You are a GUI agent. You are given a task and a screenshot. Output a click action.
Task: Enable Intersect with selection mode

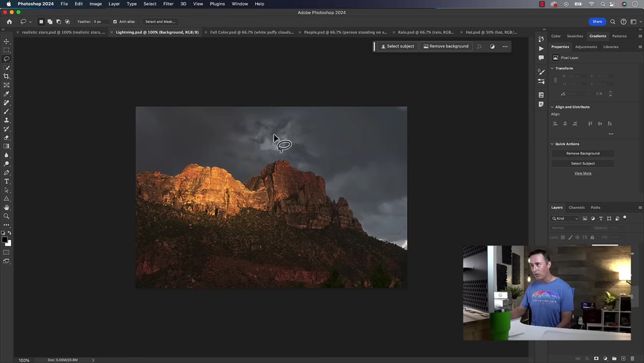[x=67, y=21]
